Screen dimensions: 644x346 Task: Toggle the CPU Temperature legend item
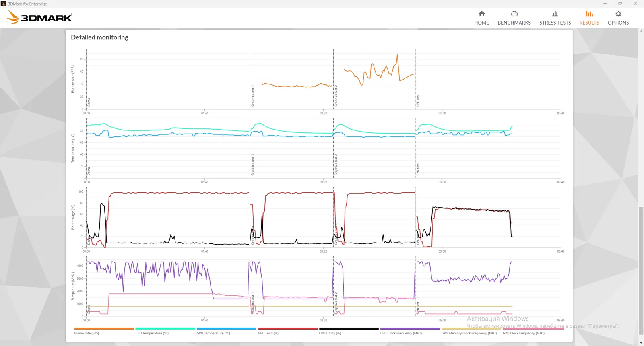[165, 331]
